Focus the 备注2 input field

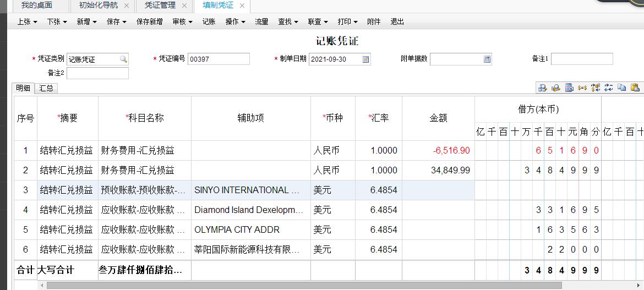[x=97, y=73]
